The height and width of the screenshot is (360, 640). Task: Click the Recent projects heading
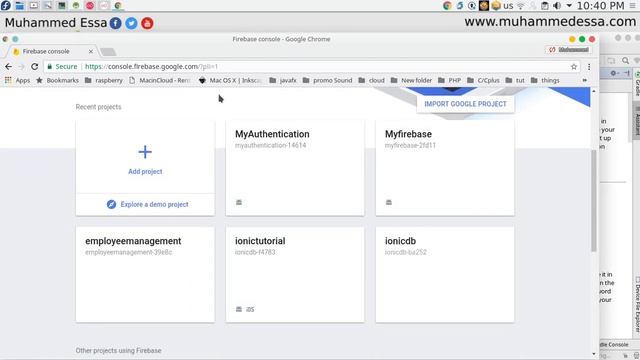[x=98, y=107]
